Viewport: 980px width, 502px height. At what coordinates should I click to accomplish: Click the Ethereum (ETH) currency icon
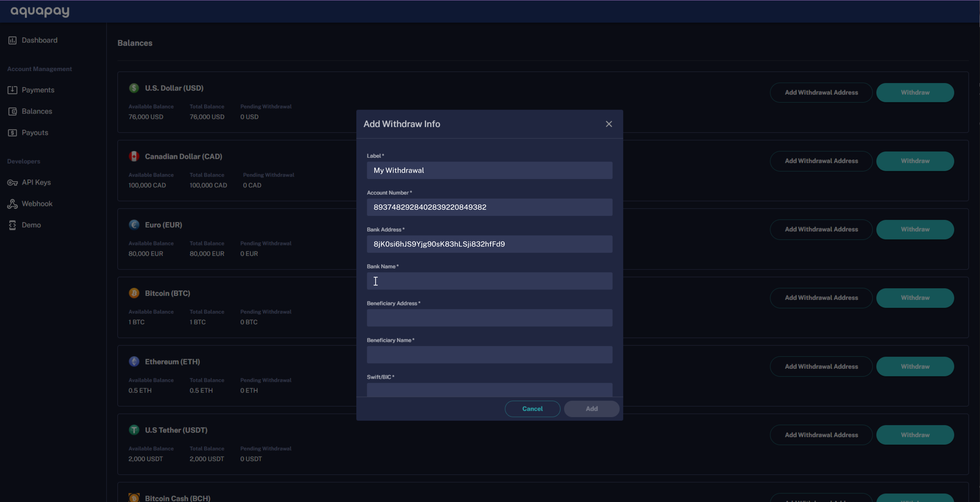134,362
